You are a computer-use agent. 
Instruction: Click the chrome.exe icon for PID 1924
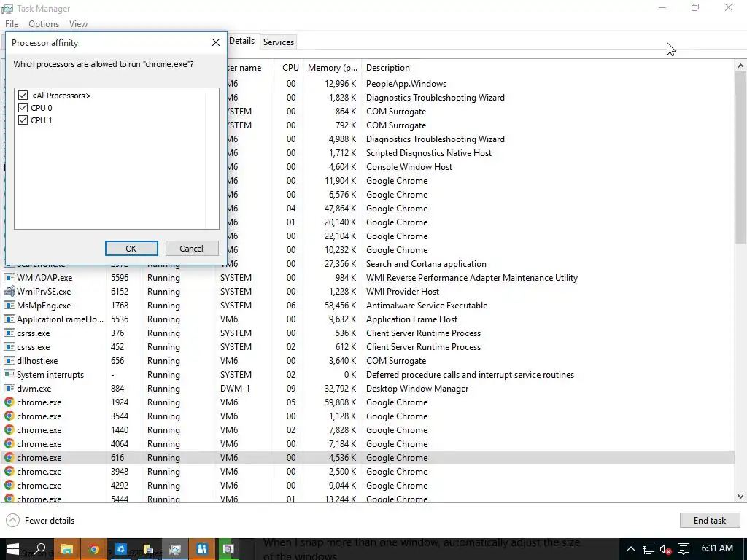coord(9,402)
